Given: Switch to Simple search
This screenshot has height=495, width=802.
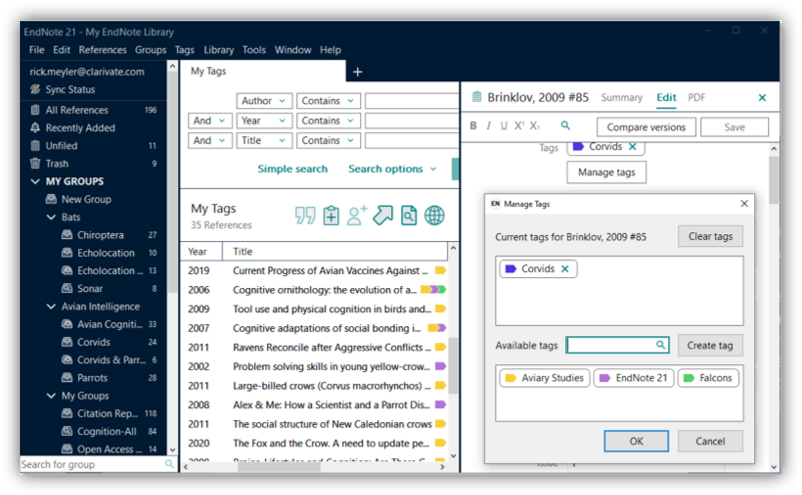Looking at the screenshot, I should tap(293, 169).
